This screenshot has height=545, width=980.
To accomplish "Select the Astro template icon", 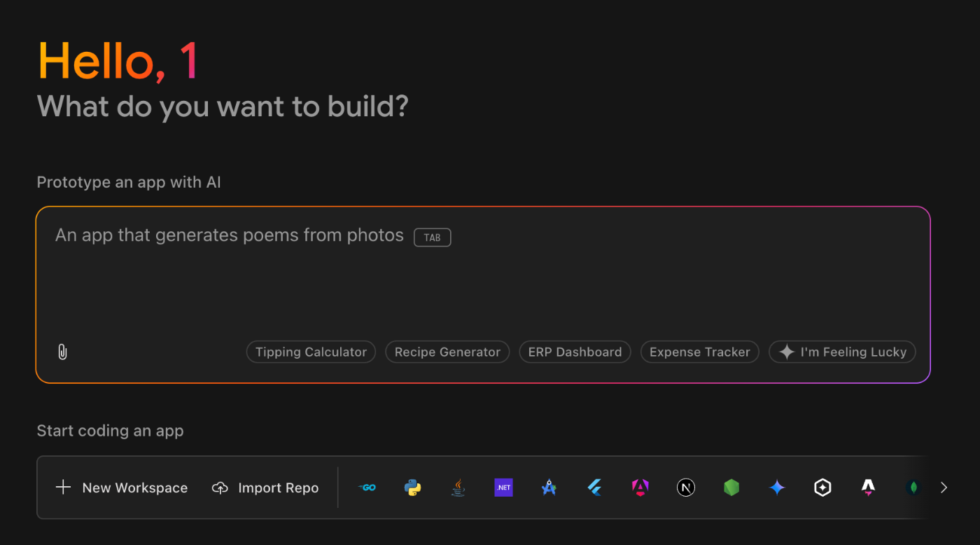I will [x=868, y=488].
